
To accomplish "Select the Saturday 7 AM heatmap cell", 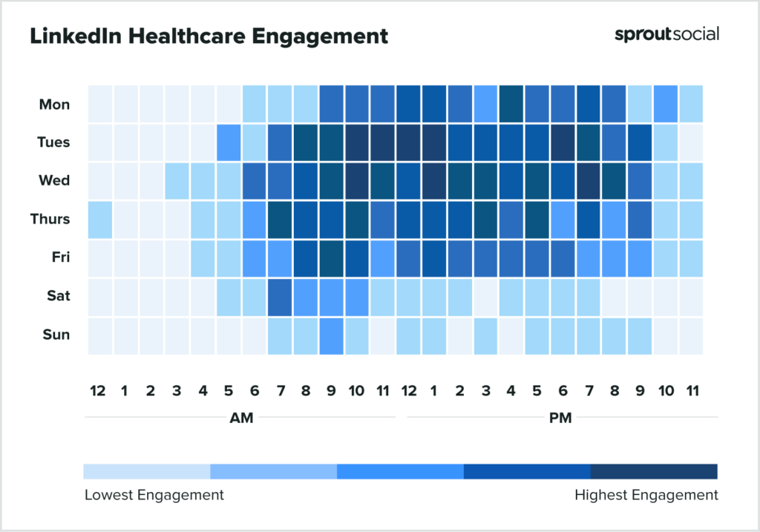I will click(279, 297).
